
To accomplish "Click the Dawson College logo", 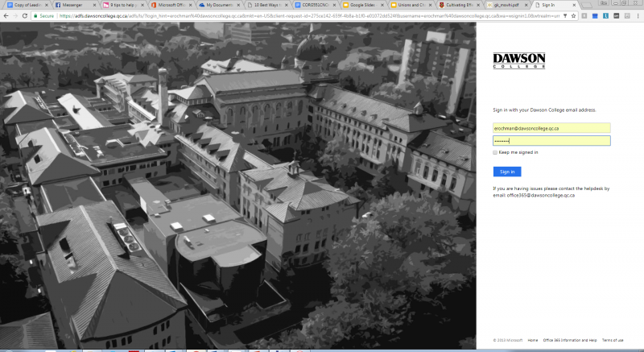I will (518, 60).
